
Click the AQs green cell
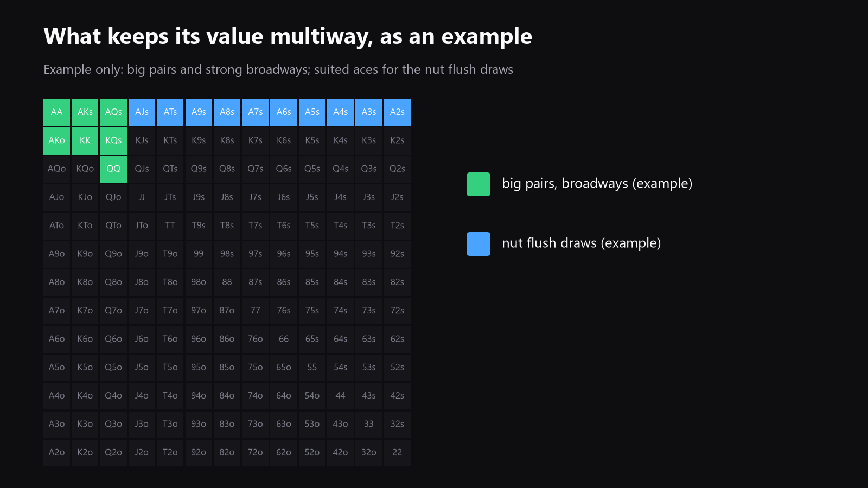(113, 112)
